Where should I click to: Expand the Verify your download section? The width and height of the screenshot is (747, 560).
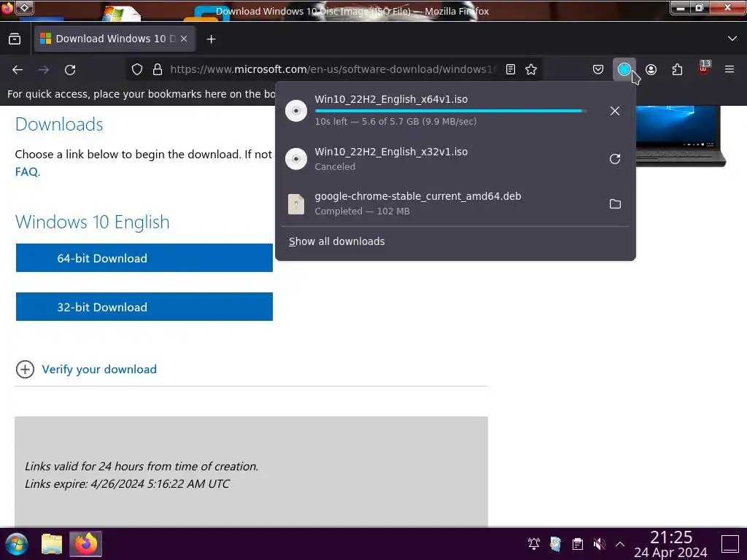(x=25, y=369)
